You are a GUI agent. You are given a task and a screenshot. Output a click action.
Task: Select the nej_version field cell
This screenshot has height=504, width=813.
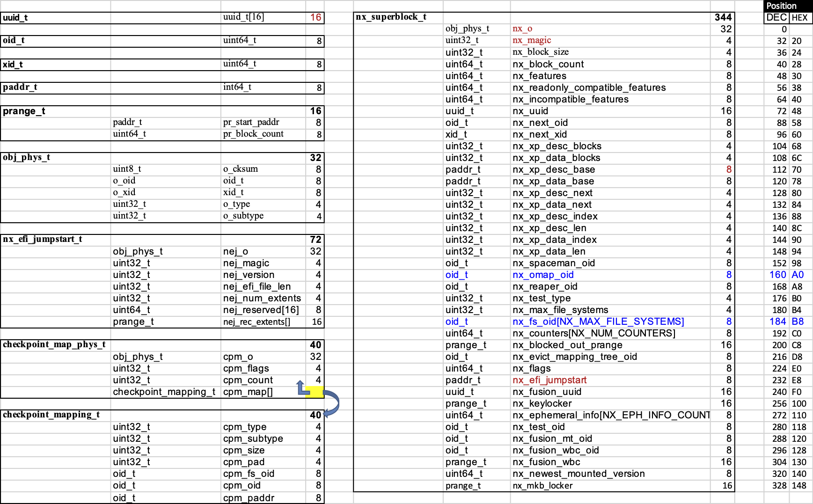click(263, 275)
